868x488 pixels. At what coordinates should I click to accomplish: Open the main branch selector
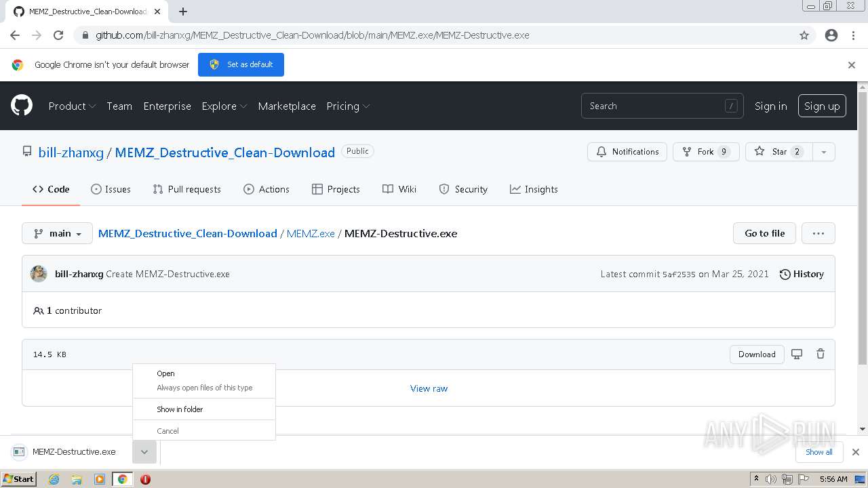[57, 233]
